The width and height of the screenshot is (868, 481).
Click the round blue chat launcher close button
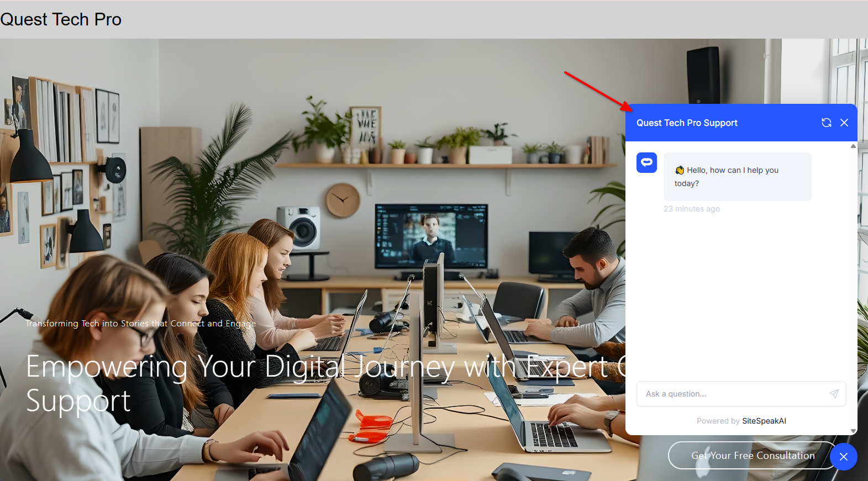[x=844, y=457]
